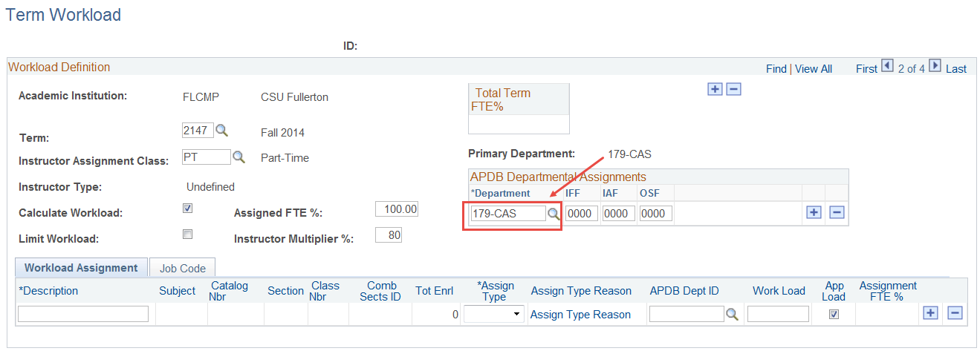
Task: Open Assign Type dropdown
Action: (x=493, y=315)
